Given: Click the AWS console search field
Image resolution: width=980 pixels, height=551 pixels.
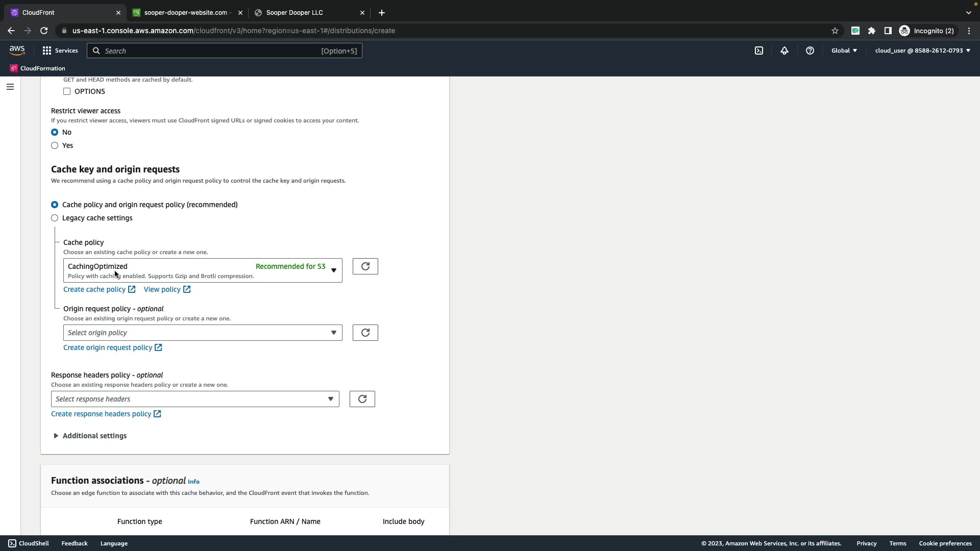Looking at the screenshot, I should tap(209, 51).
